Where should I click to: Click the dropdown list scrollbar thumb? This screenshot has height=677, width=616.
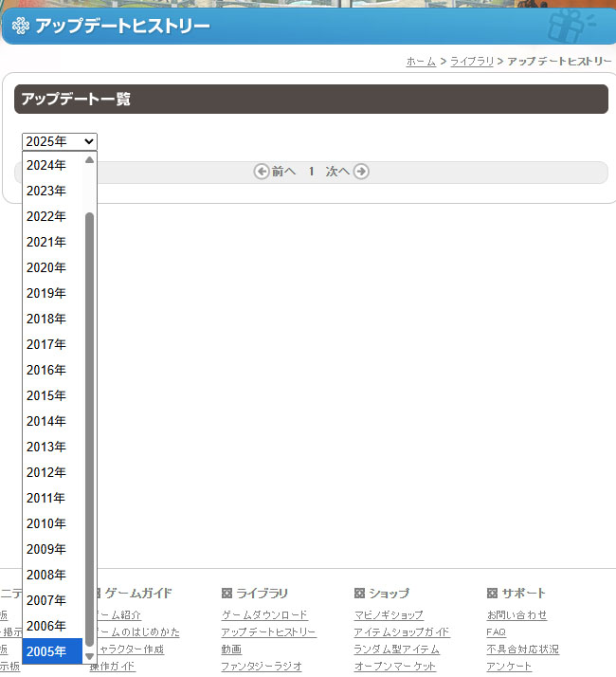coord(89,430)
